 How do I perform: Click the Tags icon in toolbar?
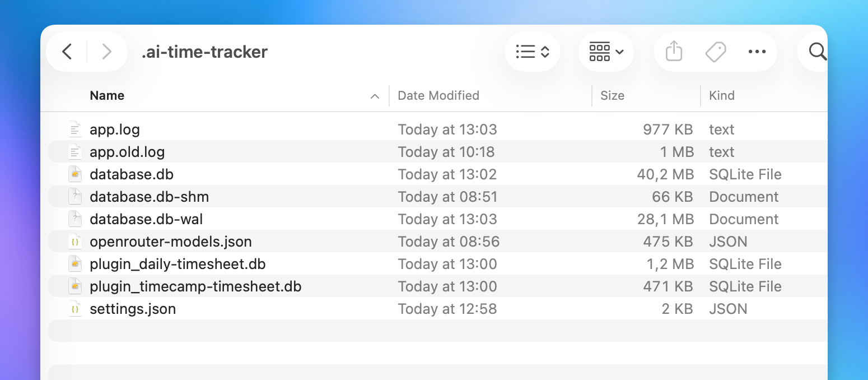[x=715, y=52]
